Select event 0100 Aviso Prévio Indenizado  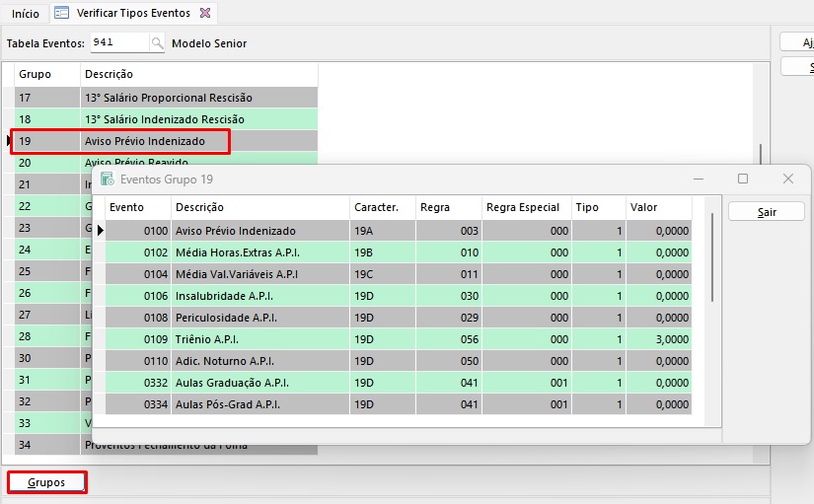pos(399,231)
